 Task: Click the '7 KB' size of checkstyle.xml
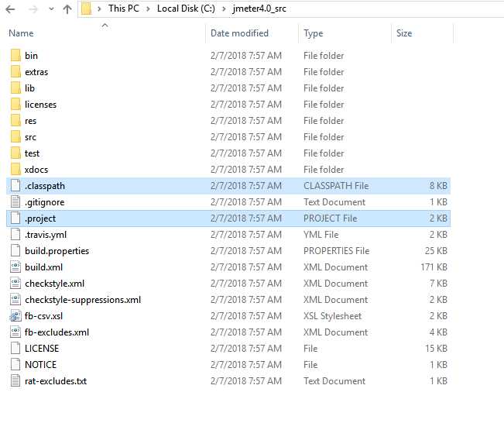click(439, 283)
